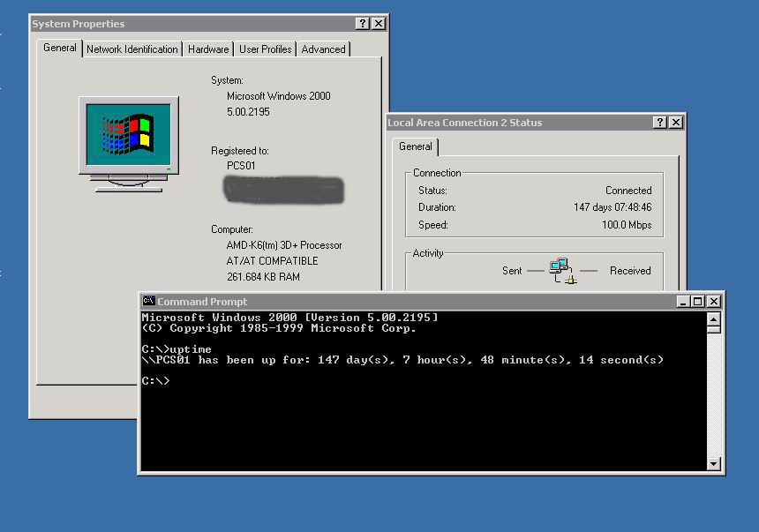The height and width of the screenshot is (532, 759).
Task: Close the Command Prompt window
Action: coord(713,302)
